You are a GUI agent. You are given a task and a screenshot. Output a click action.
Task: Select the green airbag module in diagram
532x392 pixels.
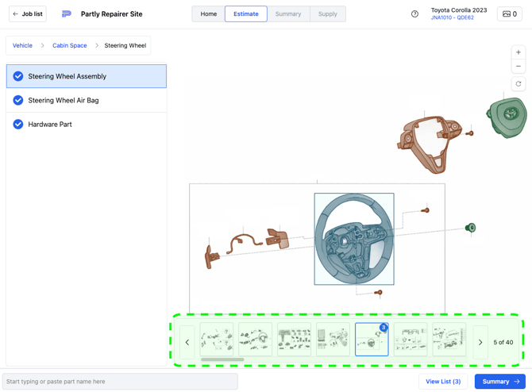pyautogui.click(x=507, y=117)
